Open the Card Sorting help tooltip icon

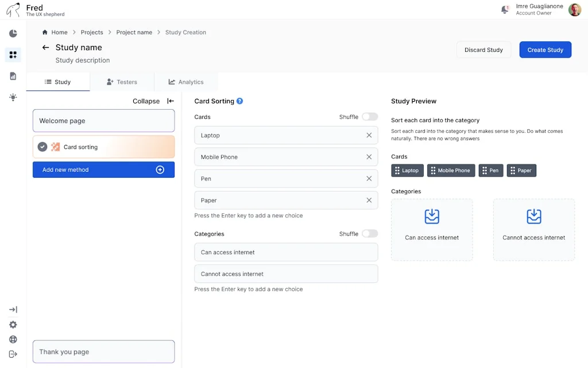click(238, 101)
